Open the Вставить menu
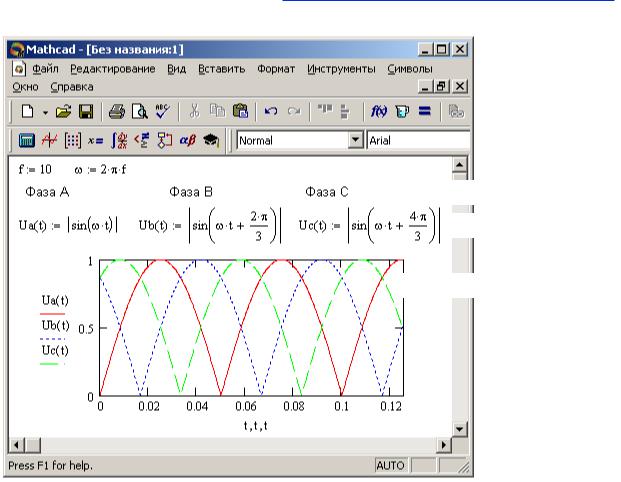 tap(221, 69)
